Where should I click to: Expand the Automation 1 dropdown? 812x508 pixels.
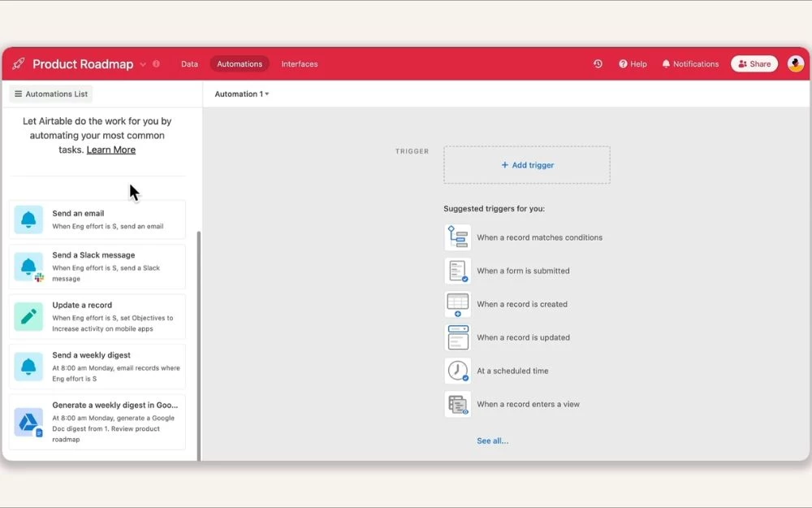(x=242, y=94)
